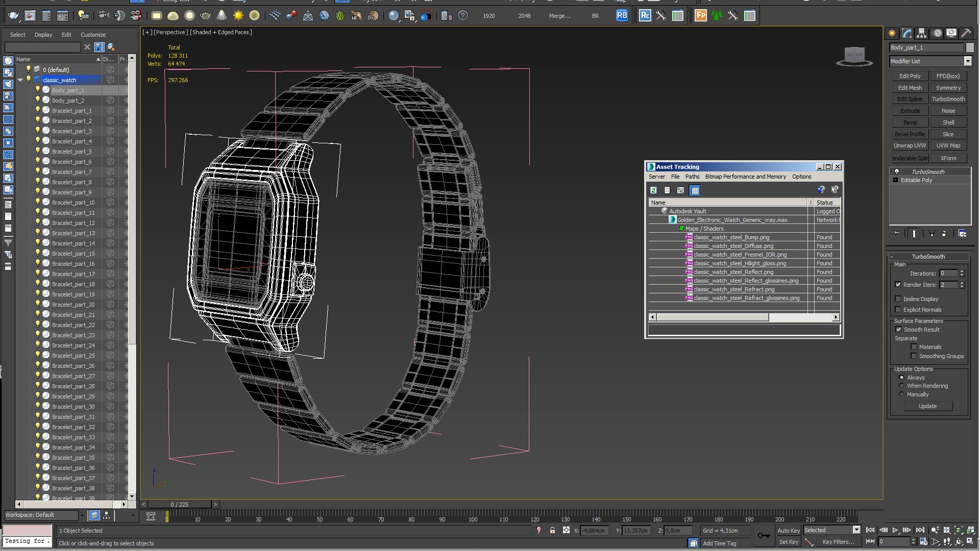Collapse the classic_watch layer

[x=20, y=80]
